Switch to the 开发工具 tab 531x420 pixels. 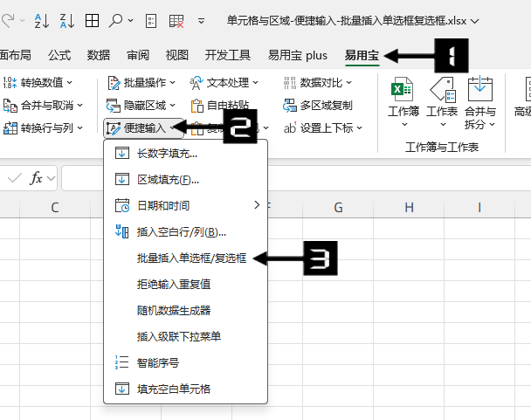point(228,55)
